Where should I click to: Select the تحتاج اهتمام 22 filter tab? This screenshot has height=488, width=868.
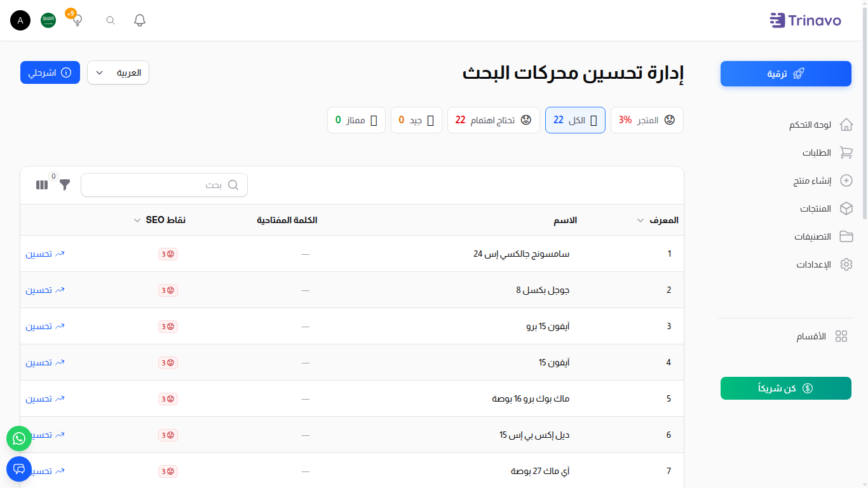coord(494,120)
